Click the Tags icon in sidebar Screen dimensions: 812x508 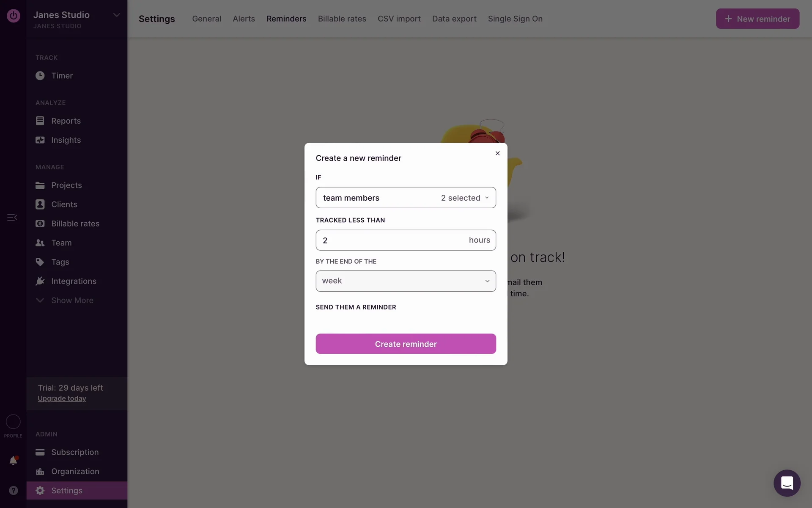point(40,262)
